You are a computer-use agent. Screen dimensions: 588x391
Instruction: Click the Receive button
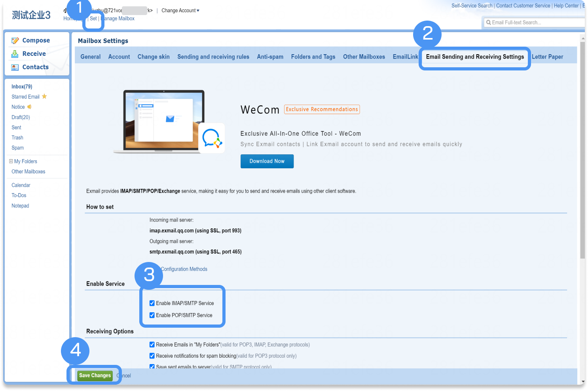click(x=34, y=54)
